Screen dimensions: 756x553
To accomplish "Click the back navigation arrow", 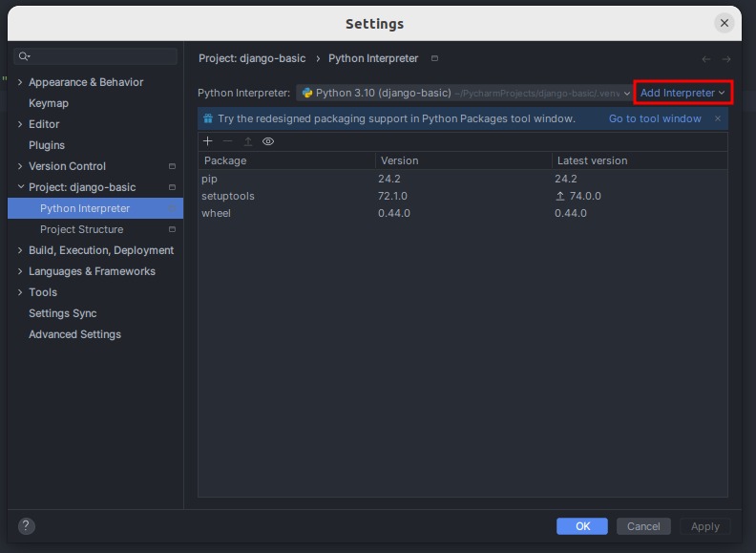I will coord(705,59).
